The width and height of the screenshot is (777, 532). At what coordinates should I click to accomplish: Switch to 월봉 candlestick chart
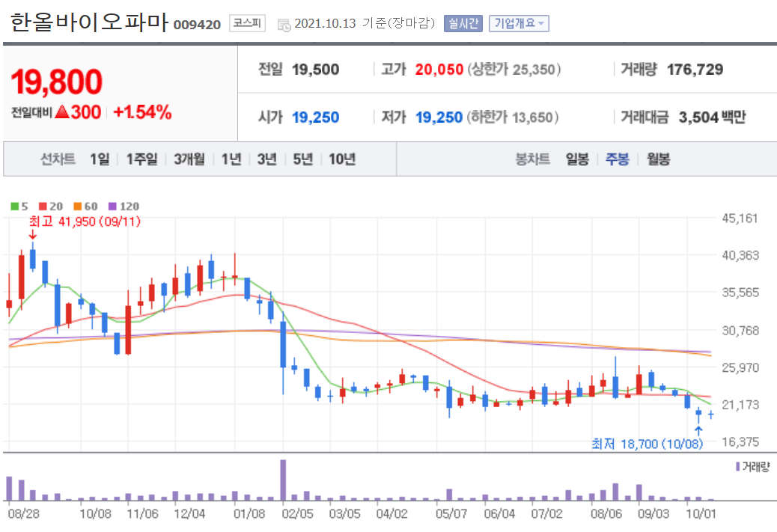pos(658,159)
